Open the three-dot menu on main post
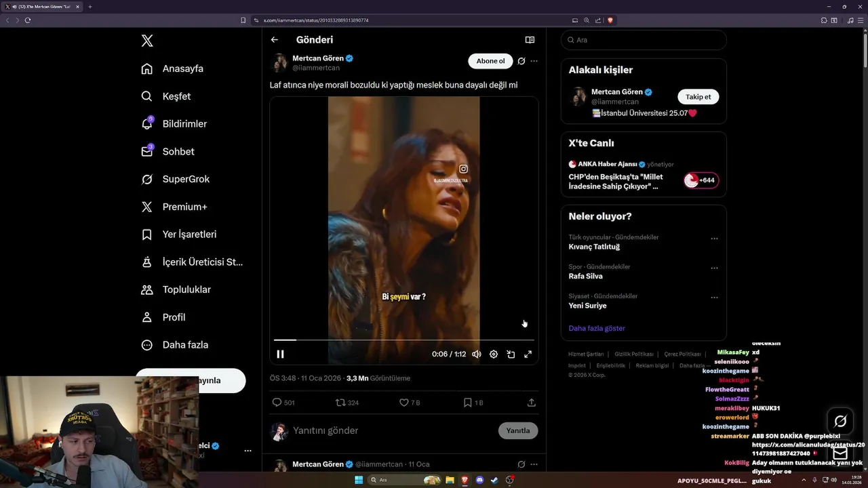The height and width of the screenshot is (488, 868). (534, 61)
